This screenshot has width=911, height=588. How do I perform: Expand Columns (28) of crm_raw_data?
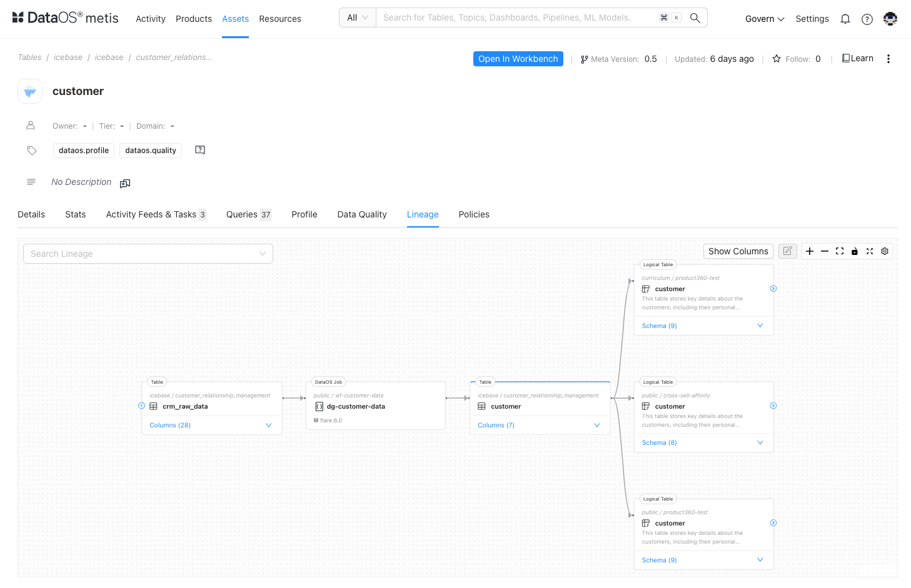(x=211, y=426)
